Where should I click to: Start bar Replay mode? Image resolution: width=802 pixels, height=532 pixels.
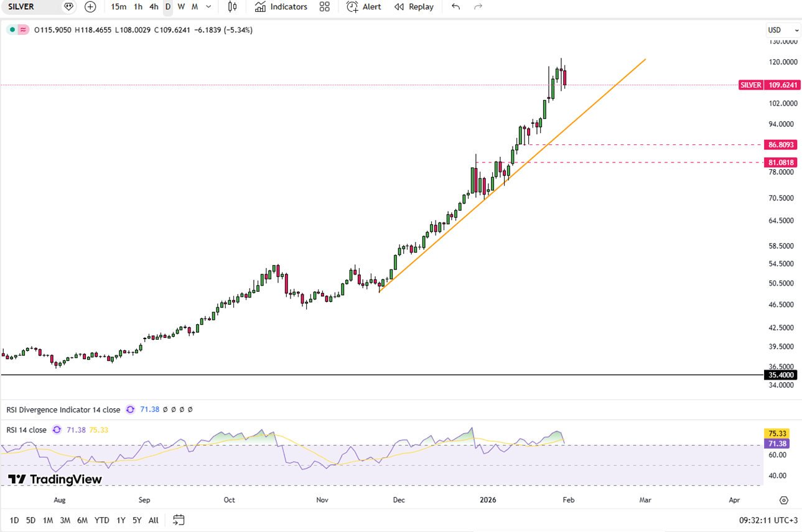414,7
